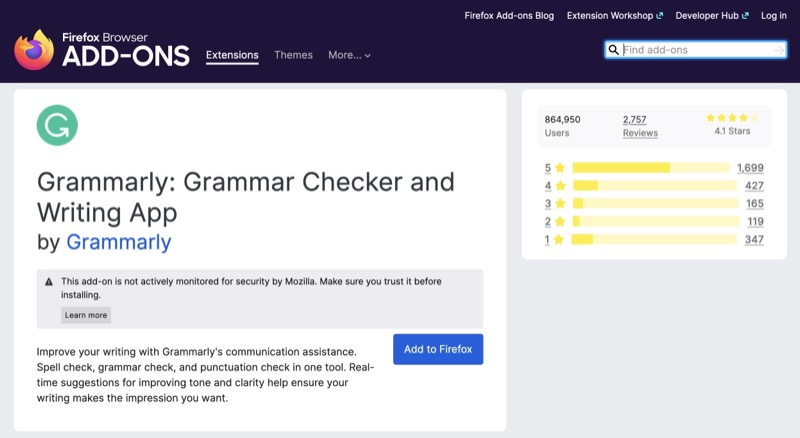Click the 4.1 star rating icons
800x438 pixels.
pyautogui.click(x=732, y=118)
